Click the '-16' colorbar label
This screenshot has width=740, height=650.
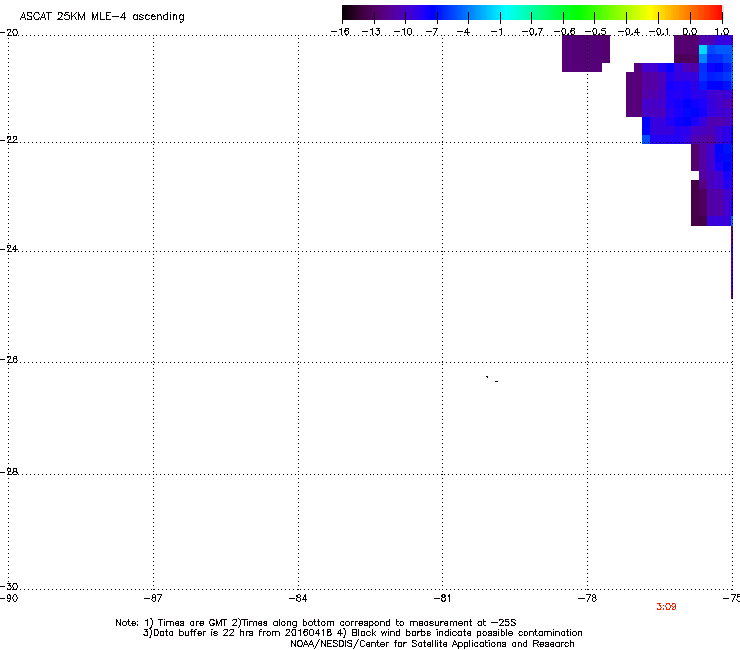[340, 32]
